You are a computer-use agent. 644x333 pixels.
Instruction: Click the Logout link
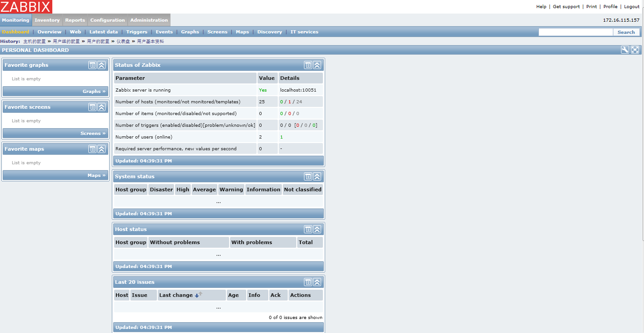point(632,7)
